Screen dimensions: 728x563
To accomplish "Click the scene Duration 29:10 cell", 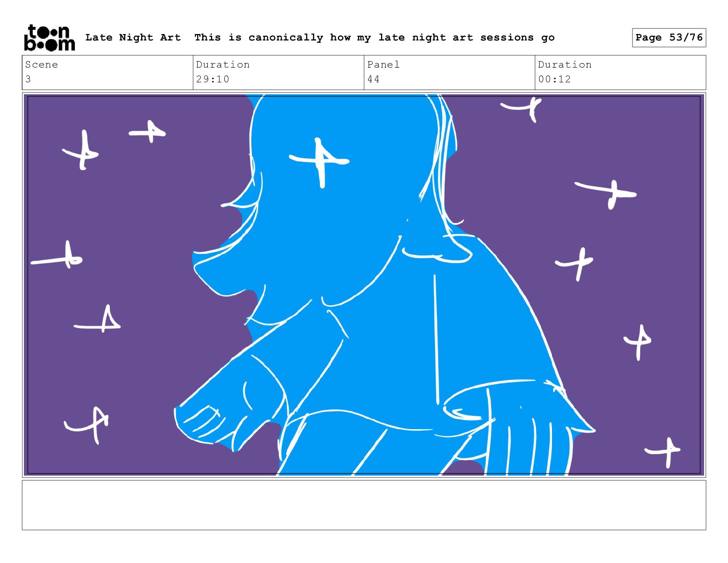I will click(279, 72).
